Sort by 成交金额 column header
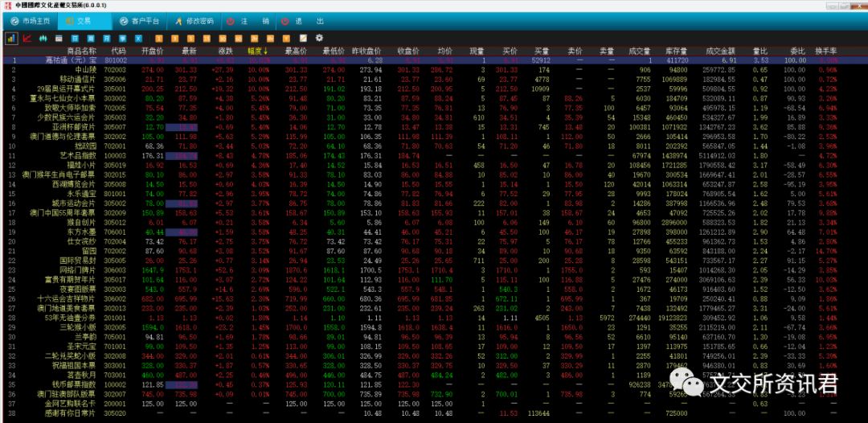 pyautogui.click(x=720, y=51)
